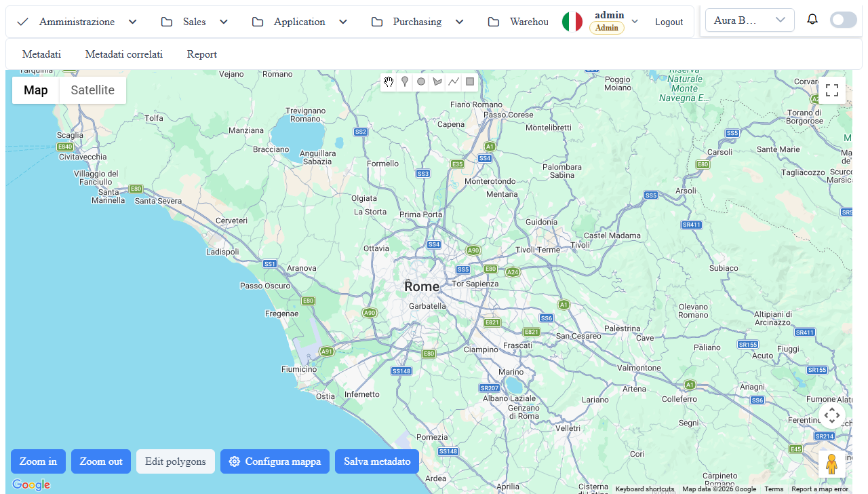Open the map camera controls compass
The width and height of the screenshot is (868, 494).
(832, 415)
